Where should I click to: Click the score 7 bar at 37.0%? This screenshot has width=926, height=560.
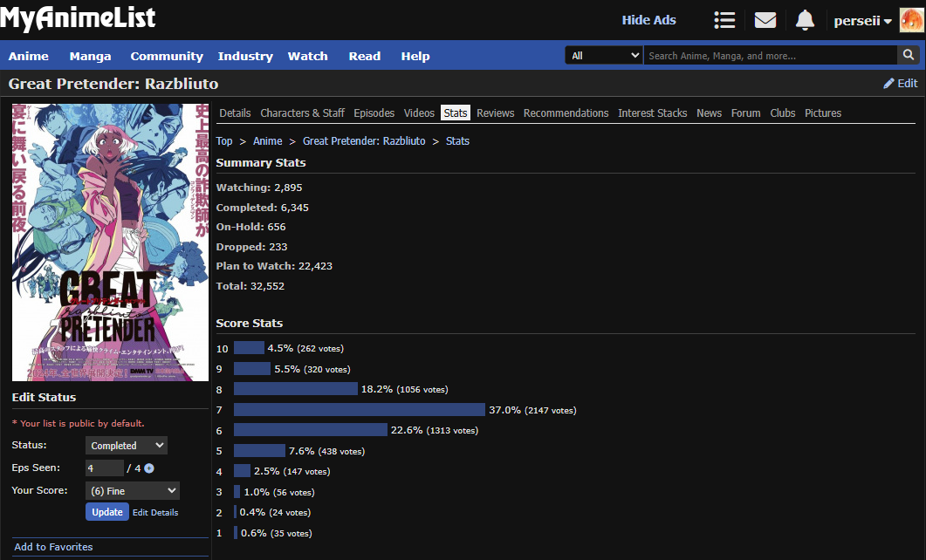tap(360, 409)
